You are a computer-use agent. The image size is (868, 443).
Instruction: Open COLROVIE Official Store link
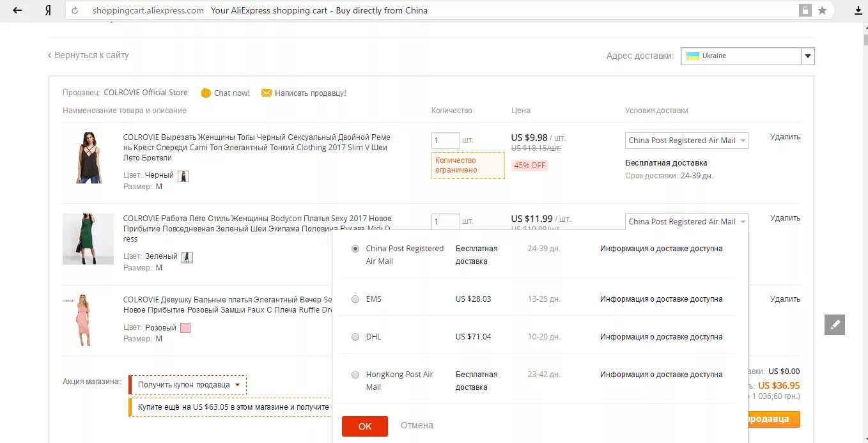click(x=146, y=93)
